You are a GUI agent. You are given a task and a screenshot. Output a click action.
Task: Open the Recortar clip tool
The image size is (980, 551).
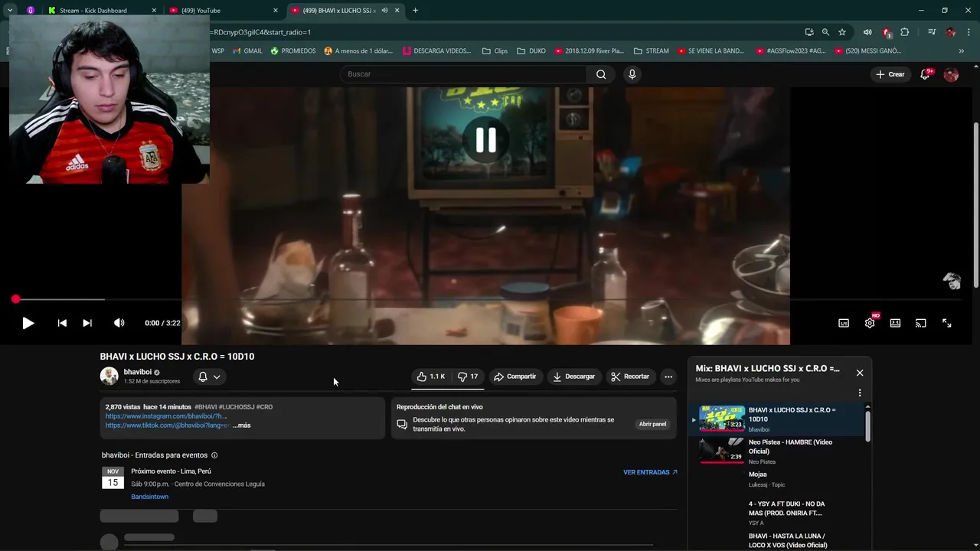tap(630, 377)
